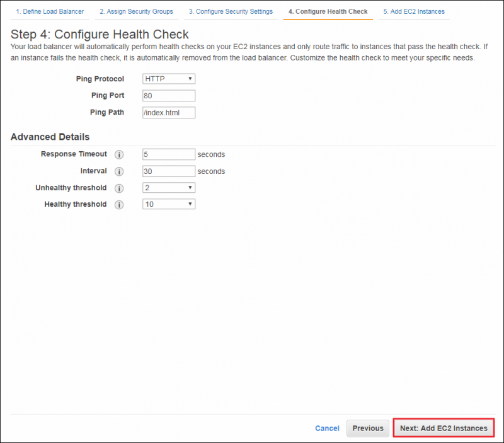The image size is (504, 443).
Task: Click the Healthy threshold info icon
Action: [119, 204]
